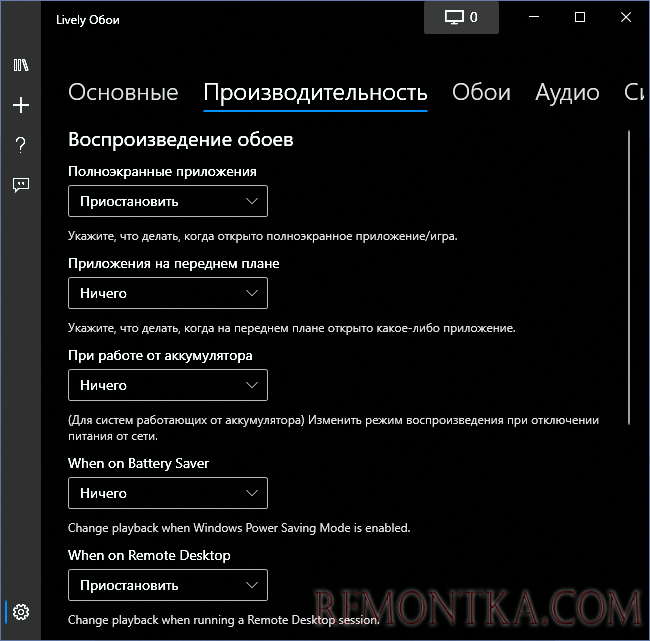The width and height of the screenshot is (650, 641).
Task: Open the Аудио tab
Action: coord(567,93)
